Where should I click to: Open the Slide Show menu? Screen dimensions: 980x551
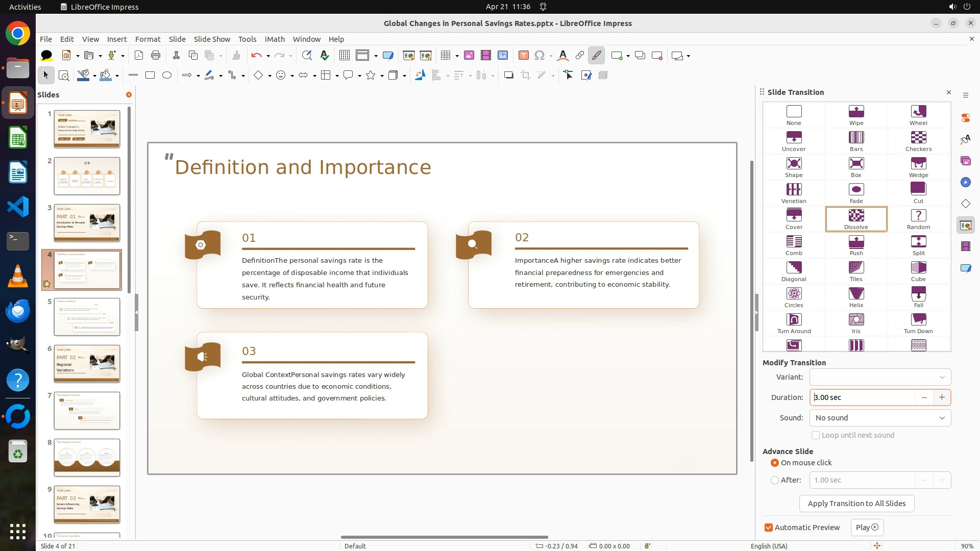(212, 39)
